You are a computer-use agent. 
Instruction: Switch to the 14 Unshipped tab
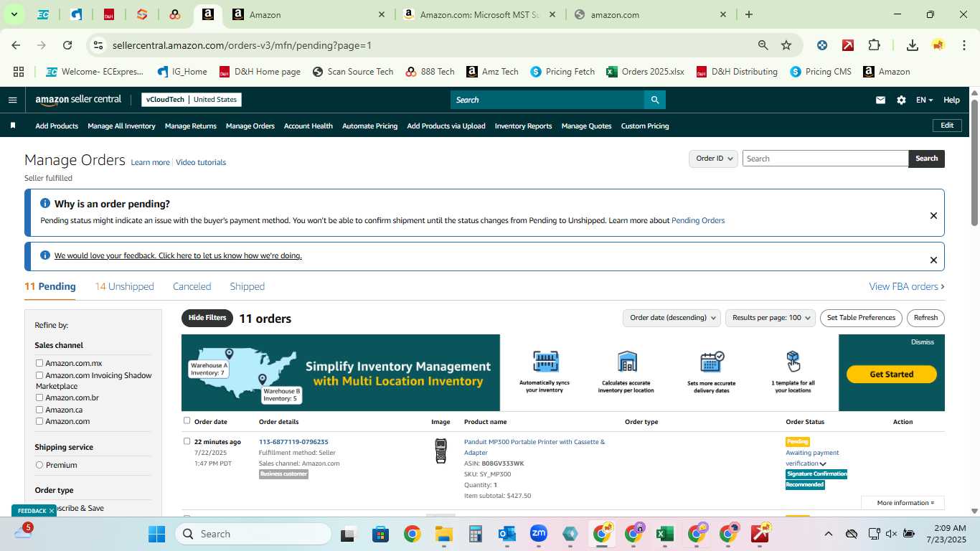coord(124,286)
